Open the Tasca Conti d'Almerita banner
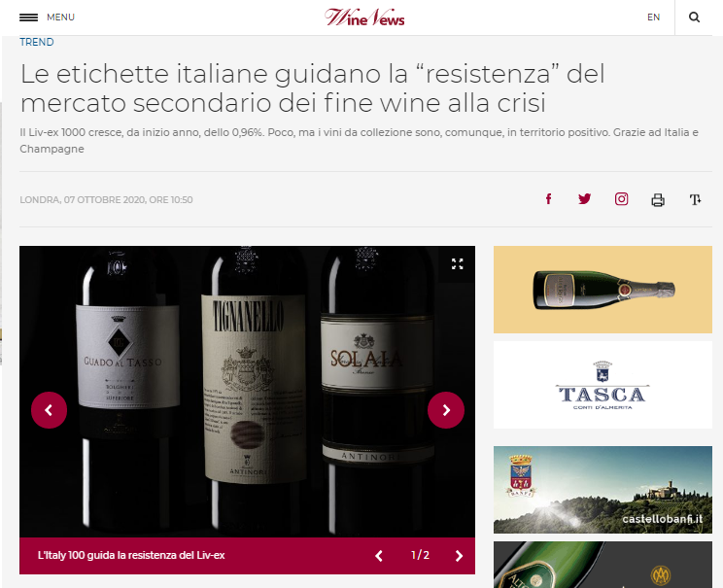723x588 pixels. (602, 385)
